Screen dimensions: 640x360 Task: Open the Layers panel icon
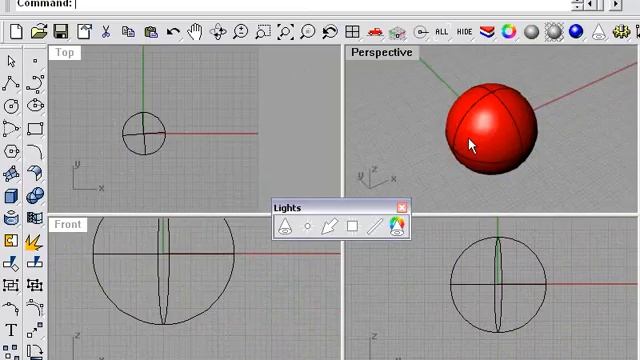[487, 31]
